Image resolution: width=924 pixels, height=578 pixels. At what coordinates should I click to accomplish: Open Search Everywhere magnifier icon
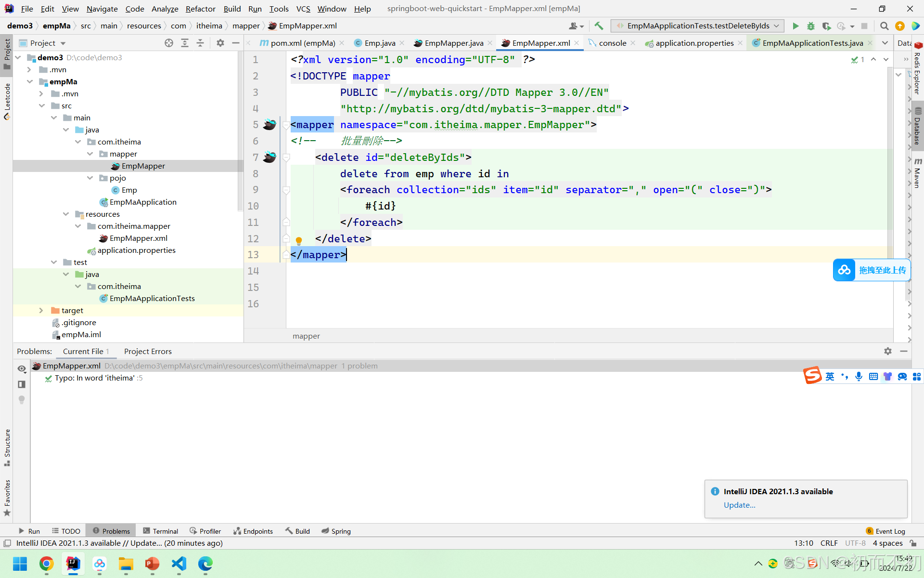pyautogui.click(x=884, y=26)
